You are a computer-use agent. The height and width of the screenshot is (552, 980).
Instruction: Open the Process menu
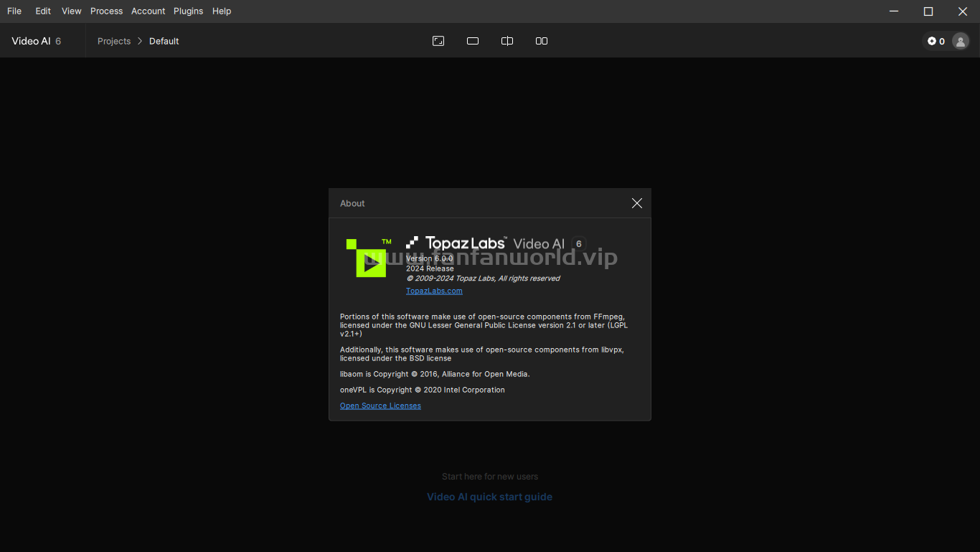(x=106, y=11)
